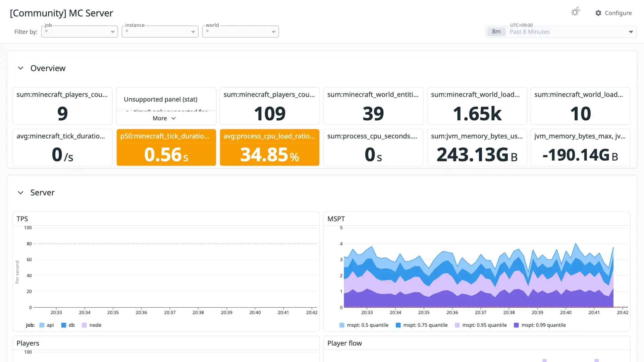Image resolution: width=644 pixels, height=362 pixels.
Task: Click the -190.14G B memory panel
Action: [x=580, y=147]
